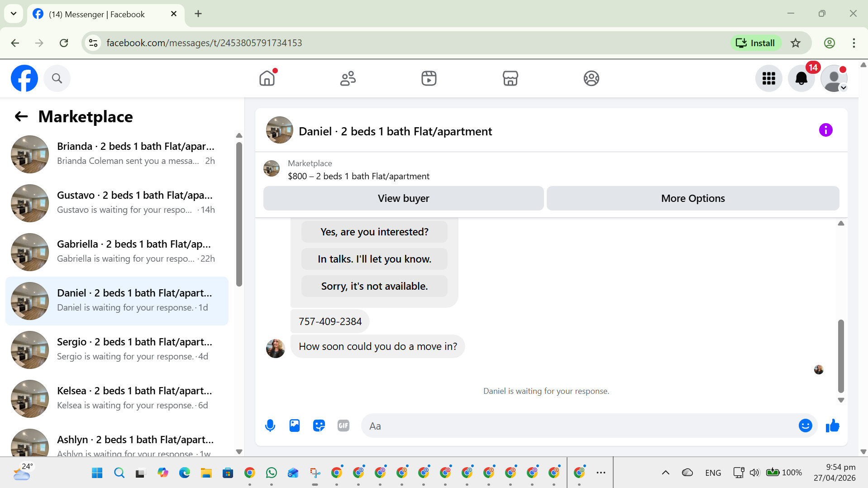Open conversation information purple icon
Image resolution: width=868 pixels, height=488 pixels.
(x=825, y=130)
